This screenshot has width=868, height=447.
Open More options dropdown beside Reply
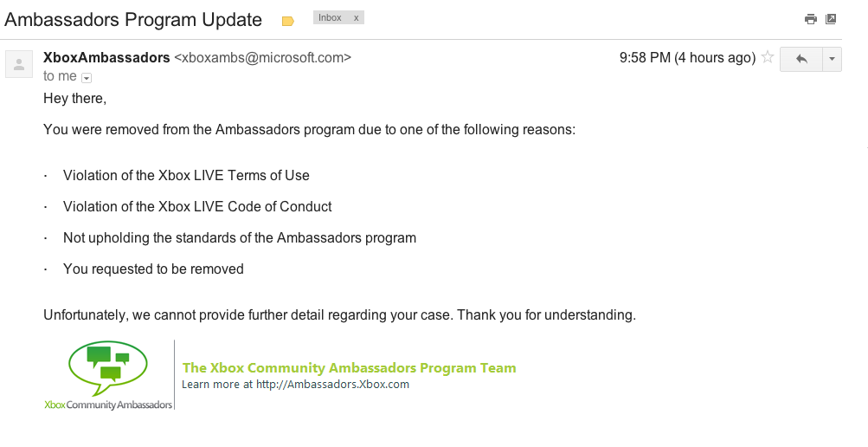(832, 59)
